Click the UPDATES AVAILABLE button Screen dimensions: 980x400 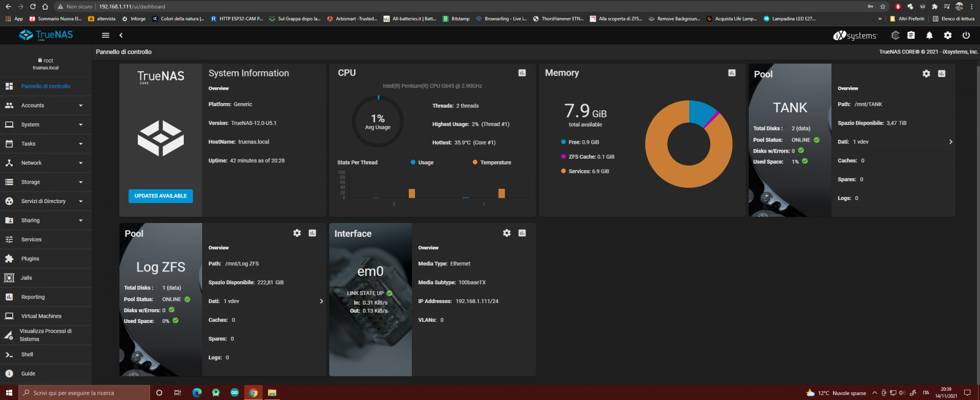pos(161,196)
